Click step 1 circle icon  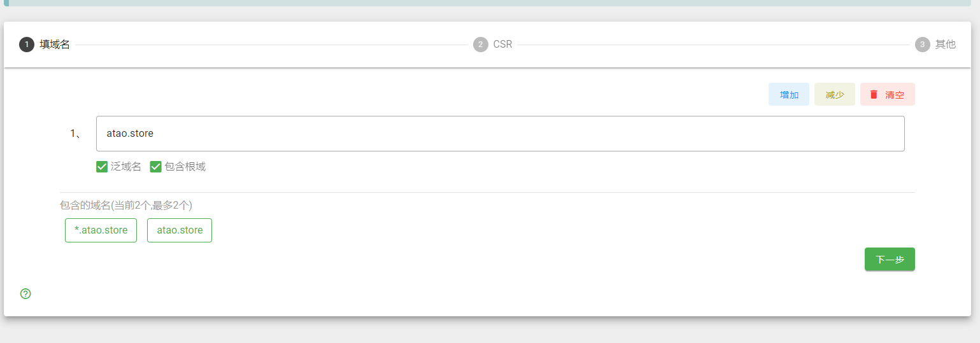27,45
